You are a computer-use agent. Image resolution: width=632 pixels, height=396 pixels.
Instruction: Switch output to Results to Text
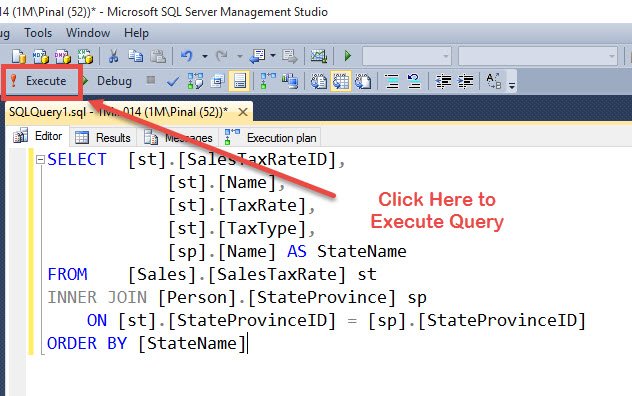(x=318, y=81)
